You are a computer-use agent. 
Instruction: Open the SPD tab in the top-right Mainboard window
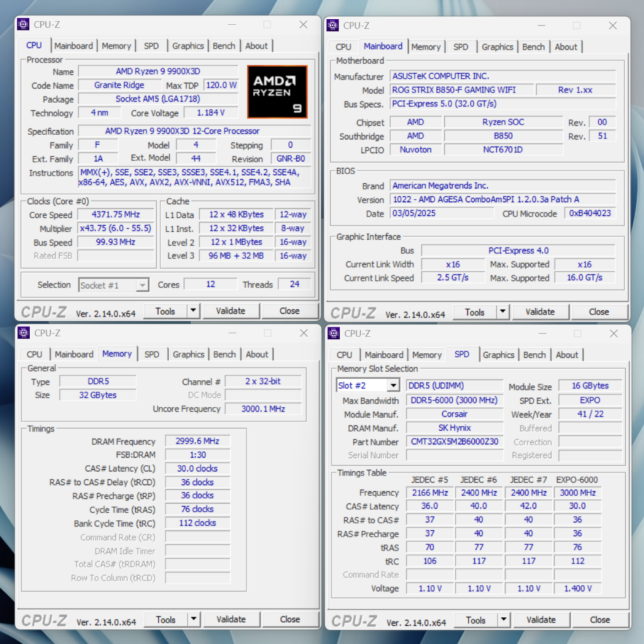point(461,47)
